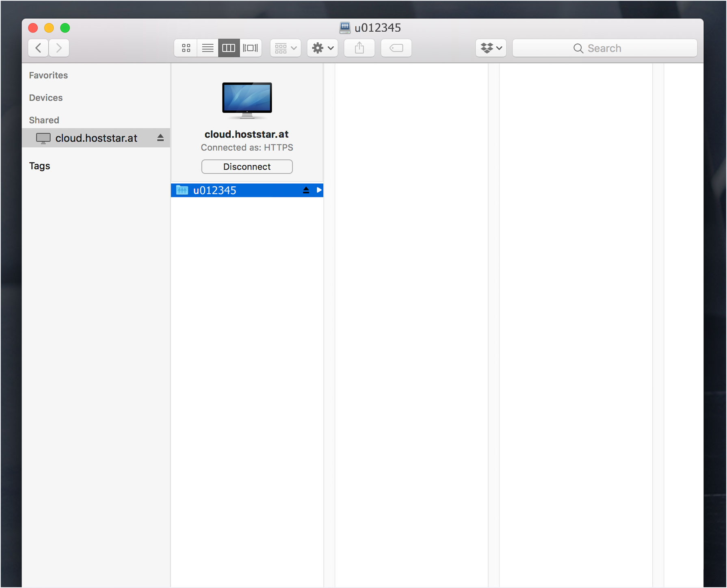This screenshot has width=727, height=588.
Task: Minimize the window with yellow button
Action: 49,28
